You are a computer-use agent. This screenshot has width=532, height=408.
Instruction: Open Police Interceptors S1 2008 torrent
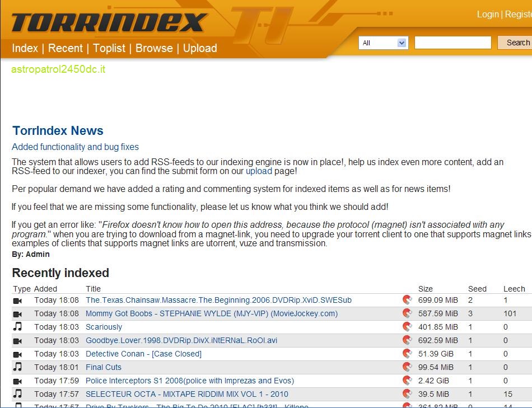coord(190,381)
